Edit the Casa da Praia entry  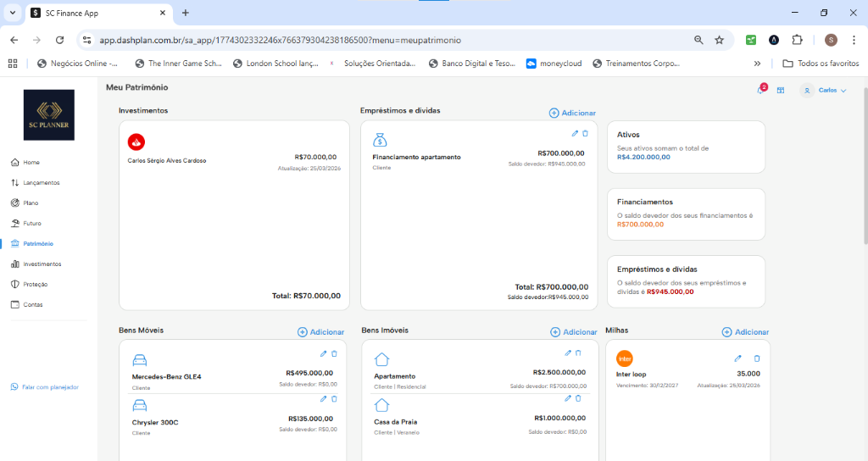[x=567, y=398]
